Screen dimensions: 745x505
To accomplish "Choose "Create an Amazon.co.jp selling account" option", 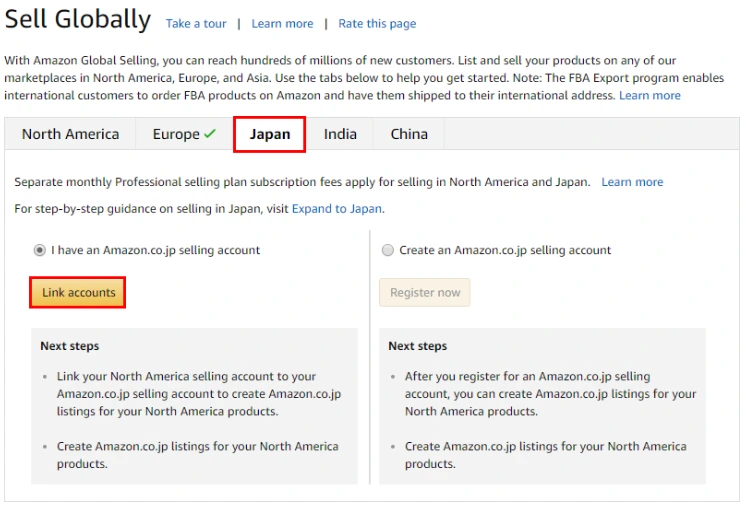I will coord(388,250).
